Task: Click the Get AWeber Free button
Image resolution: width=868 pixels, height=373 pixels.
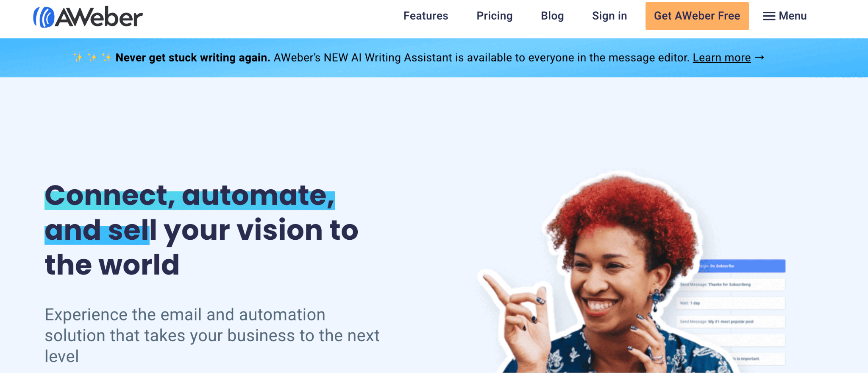Action: point(697,16)
